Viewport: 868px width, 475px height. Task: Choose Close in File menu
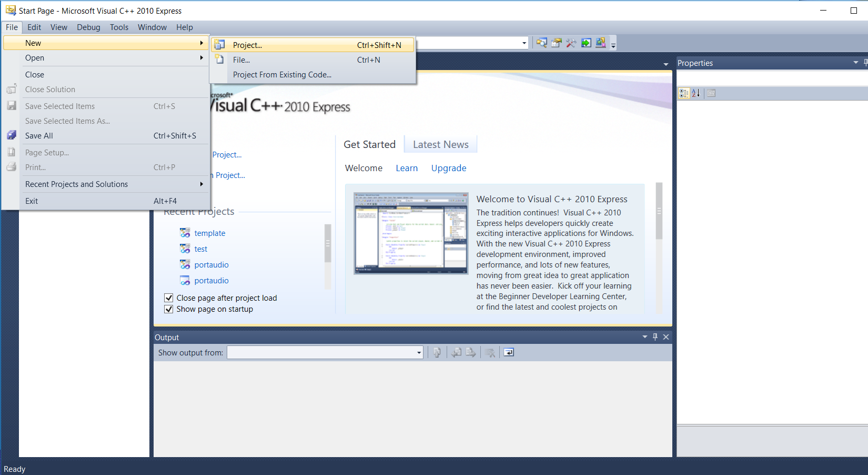click(106, 75)
